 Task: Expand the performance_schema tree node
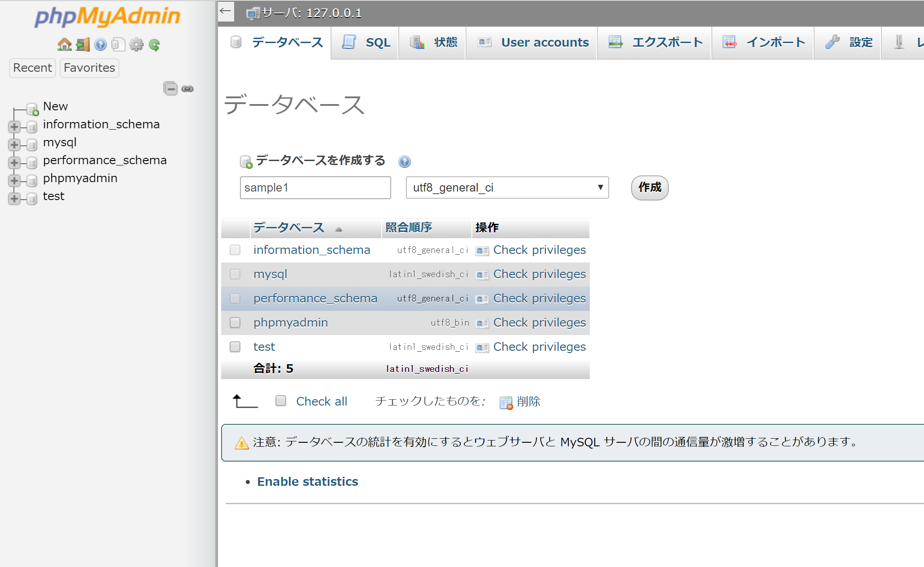click(14, 162)
